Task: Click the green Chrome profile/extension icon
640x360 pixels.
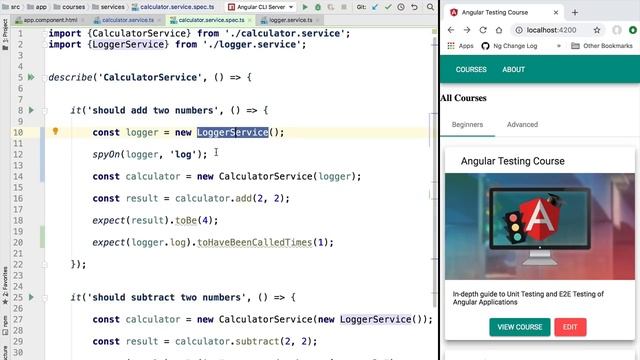Action: point(633,30)
